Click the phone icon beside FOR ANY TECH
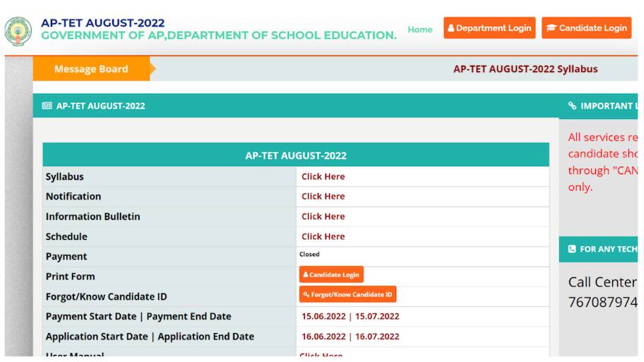This screenshot has width=644, height=362. pyautogui.click(x=572, y=249)
